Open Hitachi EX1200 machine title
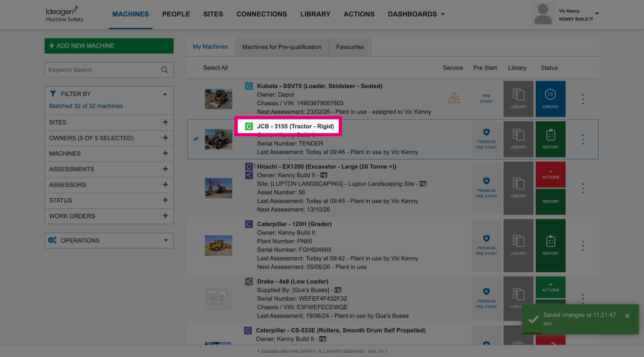 (327, 167)
